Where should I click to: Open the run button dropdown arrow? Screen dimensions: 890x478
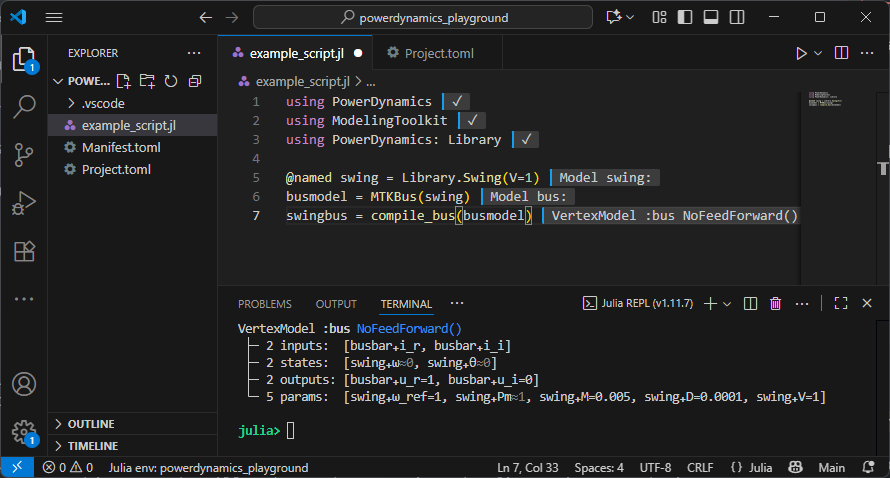(818, 53)
